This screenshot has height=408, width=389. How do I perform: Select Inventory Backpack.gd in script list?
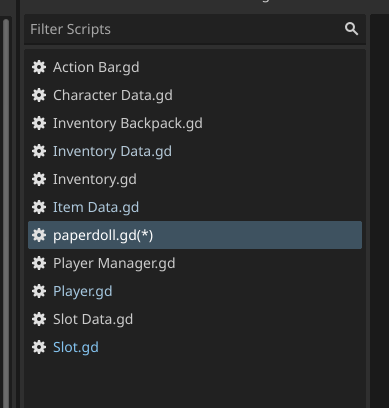pyautogui.click(x=195, y=123)
